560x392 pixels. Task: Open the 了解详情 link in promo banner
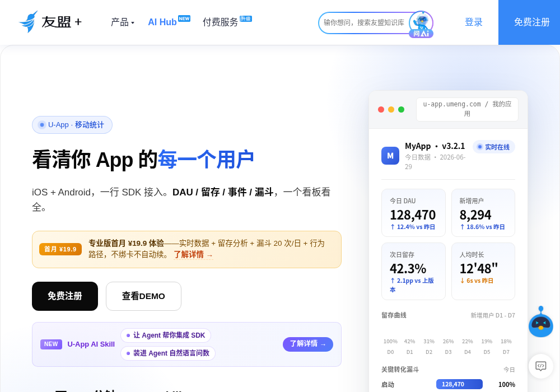[x=193, y=255]
